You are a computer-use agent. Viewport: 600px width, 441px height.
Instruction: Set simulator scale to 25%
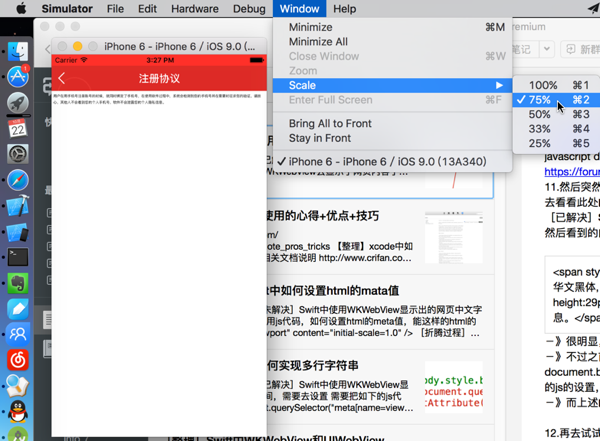coord(557,144)
